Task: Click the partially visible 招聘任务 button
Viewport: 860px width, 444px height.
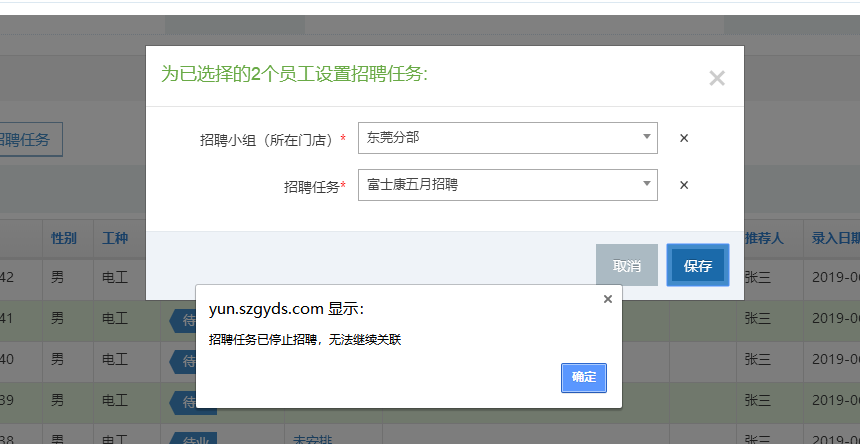Action: tap(25, 139)
